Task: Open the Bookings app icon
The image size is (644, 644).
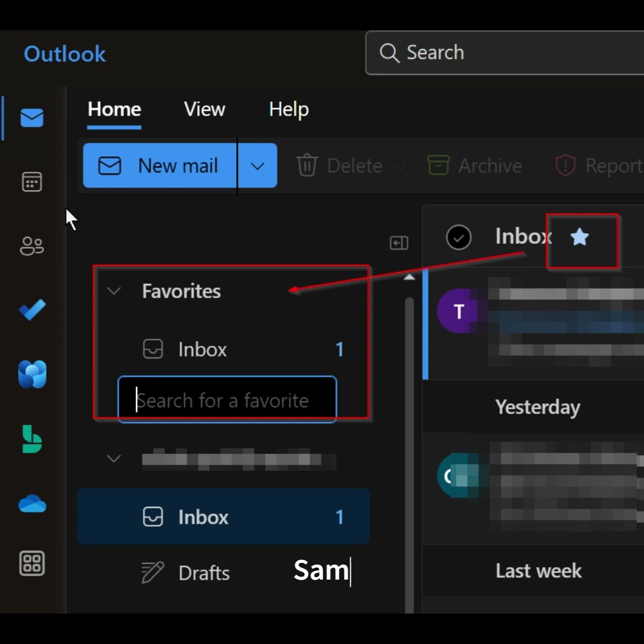Action: [32, 439]
